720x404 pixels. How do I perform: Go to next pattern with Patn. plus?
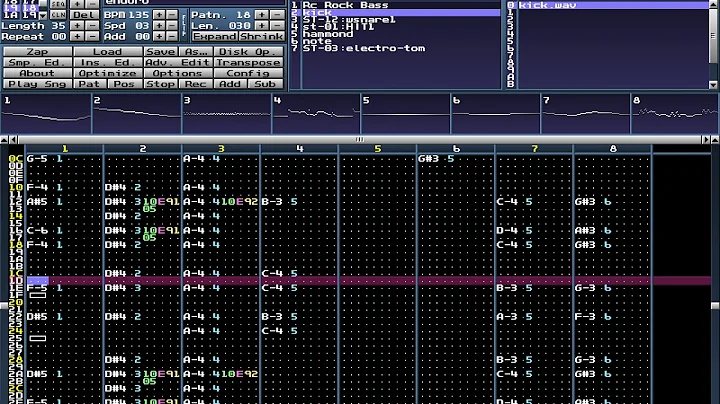(x=262, y=15)
